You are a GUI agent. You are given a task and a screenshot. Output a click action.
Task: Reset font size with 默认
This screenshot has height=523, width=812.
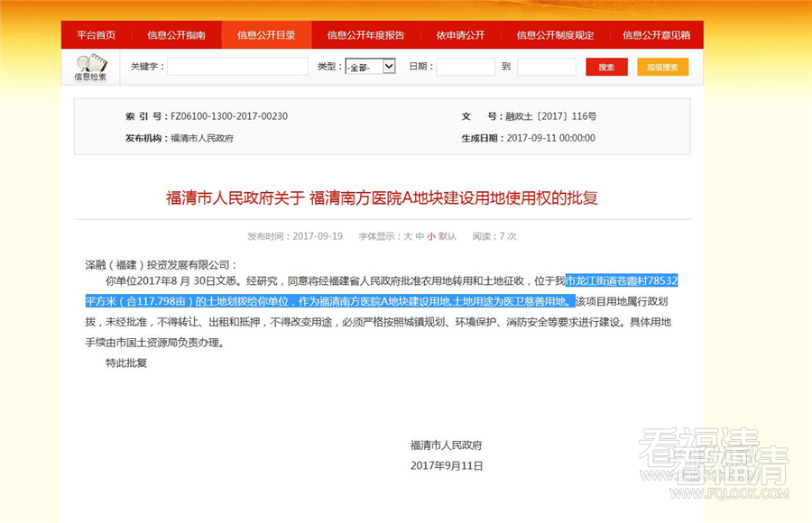[x=448, y=236]
